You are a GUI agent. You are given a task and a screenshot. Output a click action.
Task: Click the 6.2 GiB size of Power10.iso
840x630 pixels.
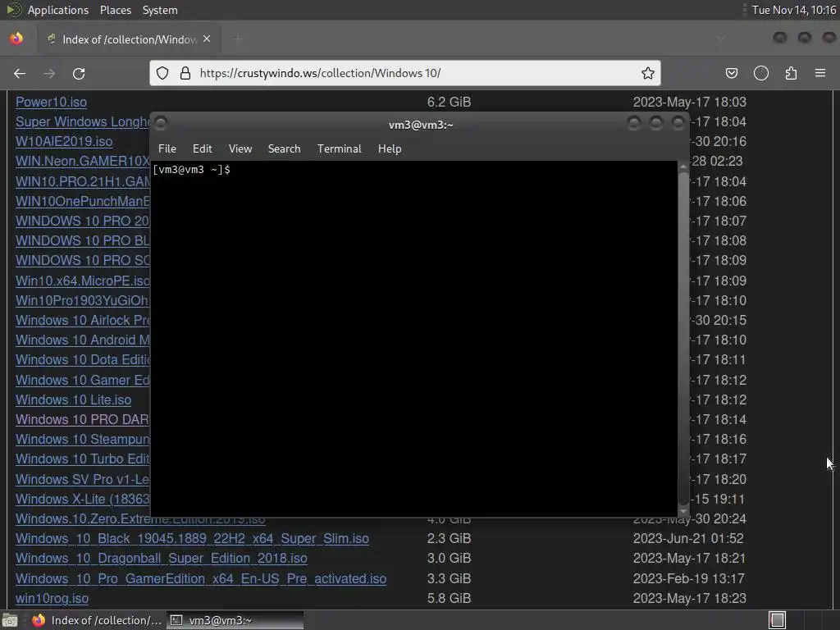point(449,102)
